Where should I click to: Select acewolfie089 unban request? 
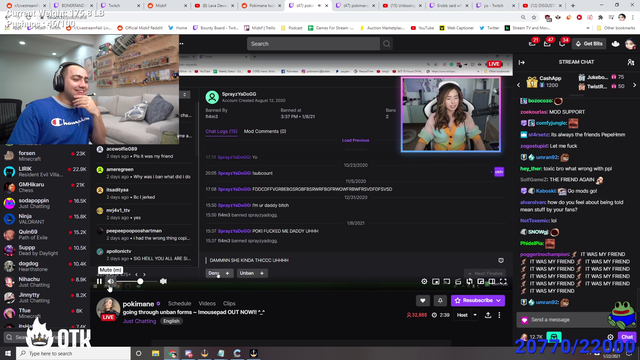144,153
